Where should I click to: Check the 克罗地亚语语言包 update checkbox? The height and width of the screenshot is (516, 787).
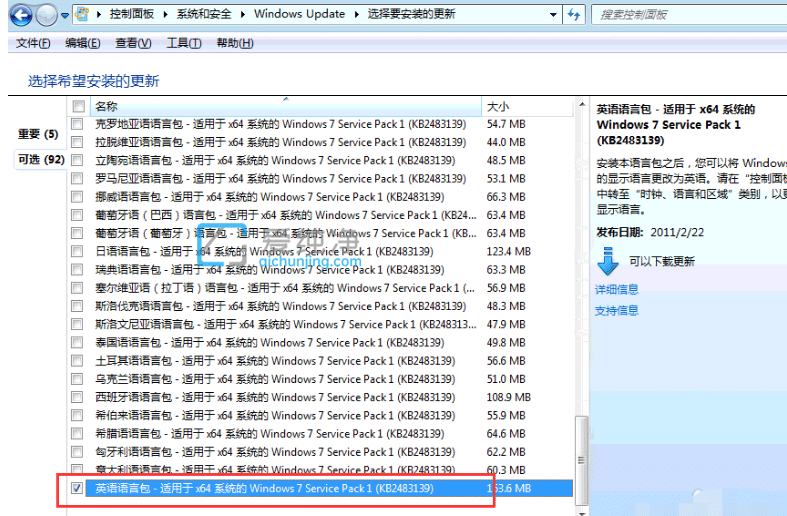point(77,124)
